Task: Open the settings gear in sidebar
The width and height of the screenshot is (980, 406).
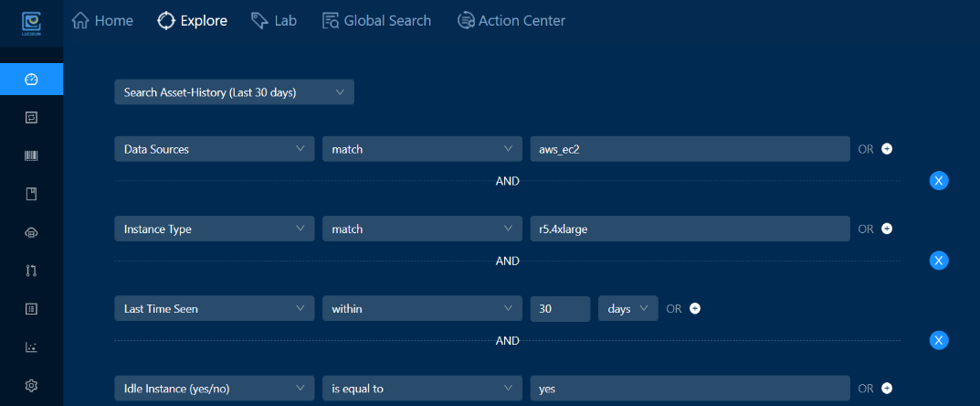Action: [x=31, y=385]
